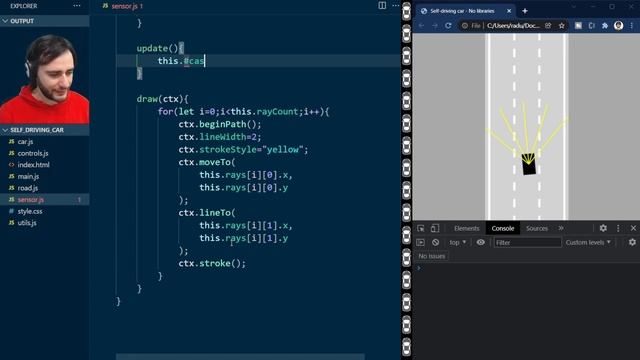Click ctx.beginPath(); line in editor
The width and height of the screenshot is (640, 360).
(x=220, y=124)
